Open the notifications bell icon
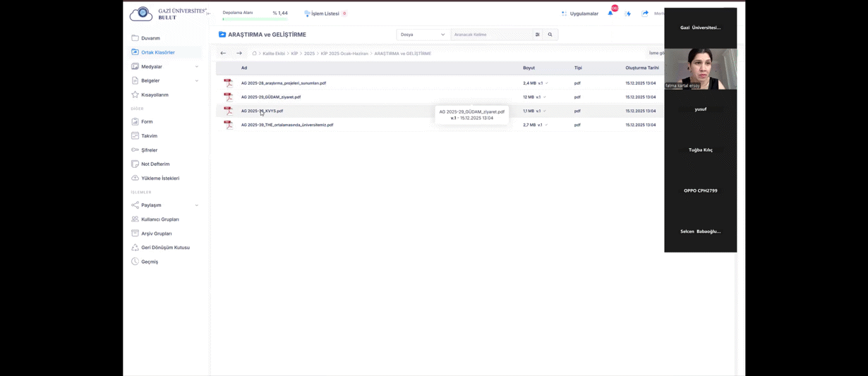Image resolution: width=868 pixels, height=376 pixels. click(610, 13)
